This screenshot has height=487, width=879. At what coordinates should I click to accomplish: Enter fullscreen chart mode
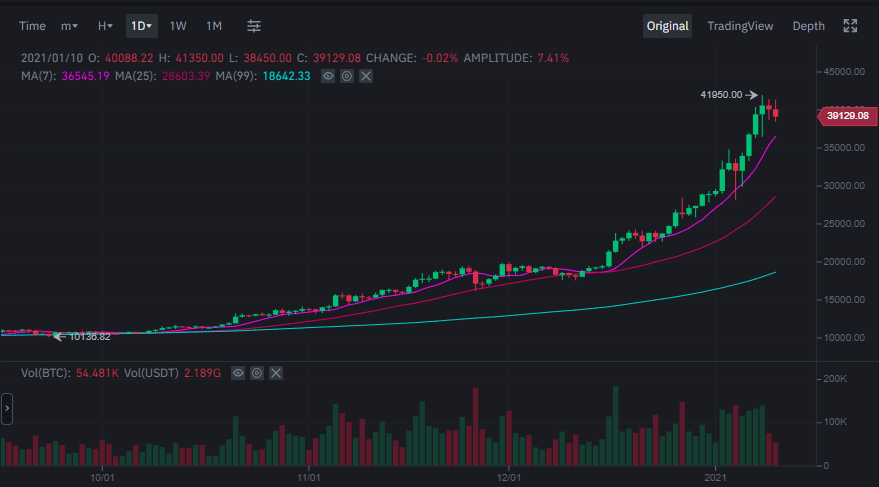point(850,26)
